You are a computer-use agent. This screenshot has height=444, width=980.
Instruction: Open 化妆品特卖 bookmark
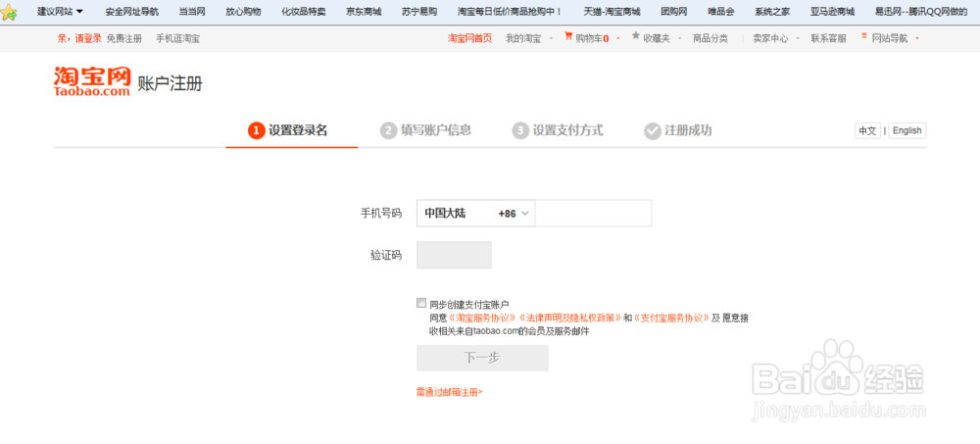303,11
